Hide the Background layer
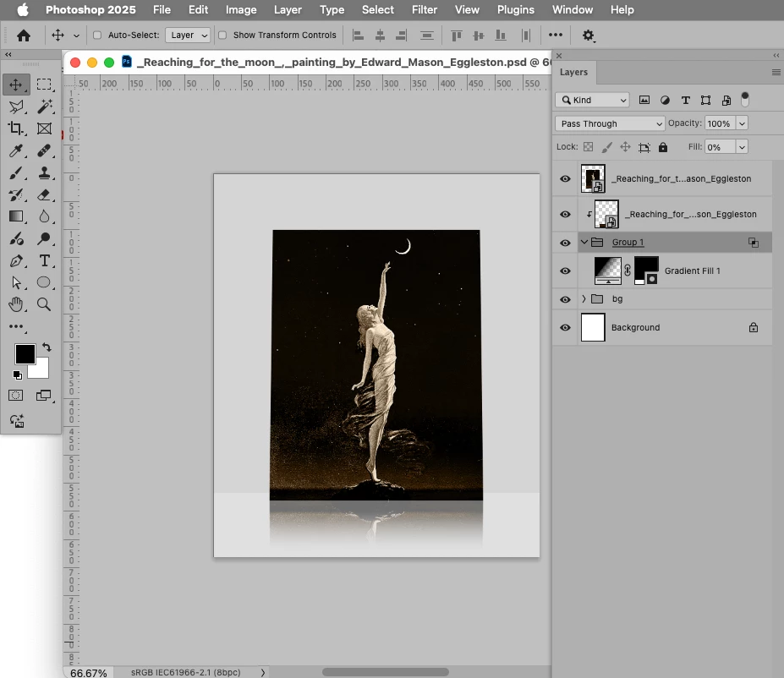Screen dimensions: 784x678 [566, 328]
